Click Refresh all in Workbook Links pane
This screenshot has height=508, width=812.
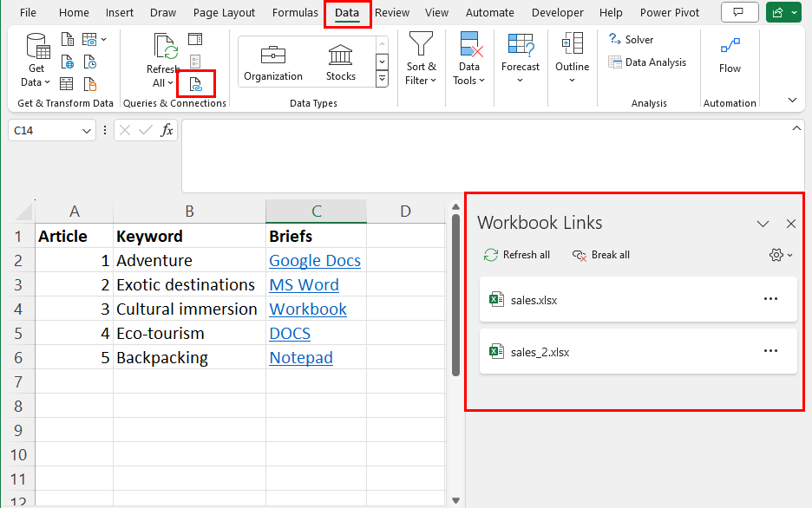coord(516,255)
